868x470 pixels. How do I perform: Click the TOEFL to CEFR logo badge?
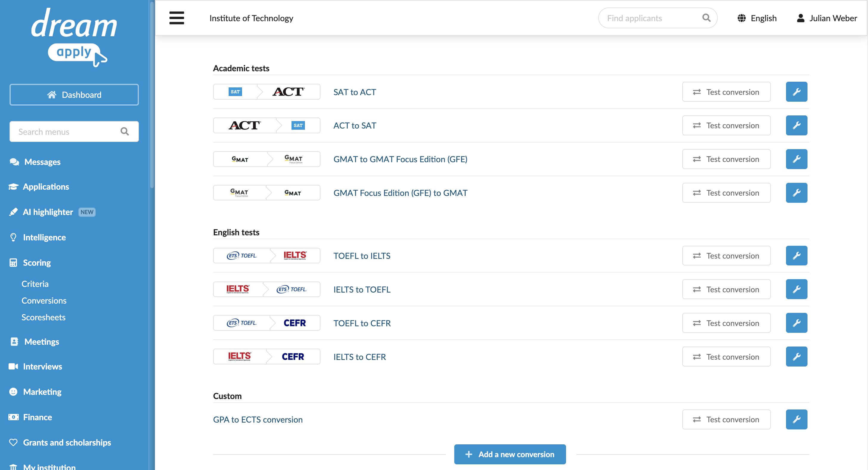[266, 323]
